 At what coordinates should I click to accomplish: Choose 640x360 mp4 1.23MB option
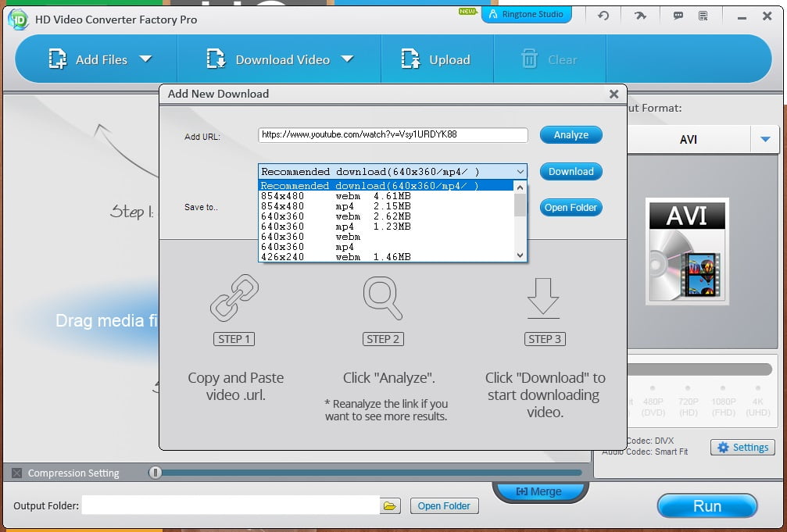[336, 227]
